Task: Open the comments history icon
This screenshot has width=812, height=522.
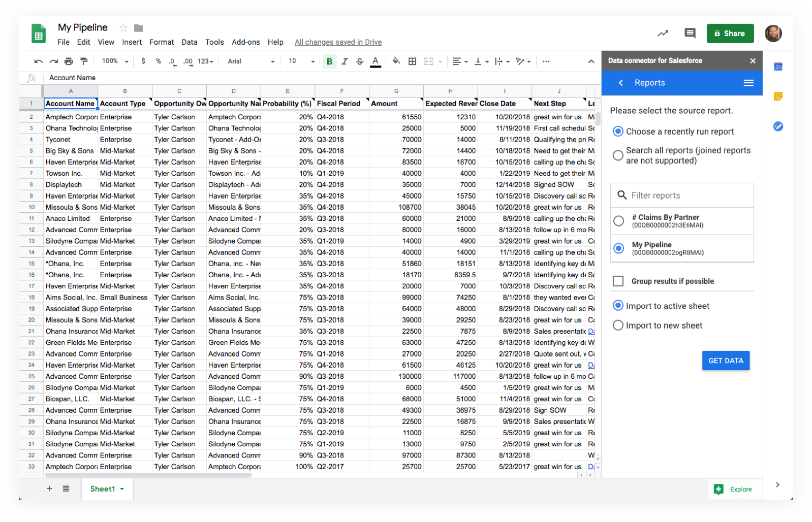Action: tap(690, 34)
